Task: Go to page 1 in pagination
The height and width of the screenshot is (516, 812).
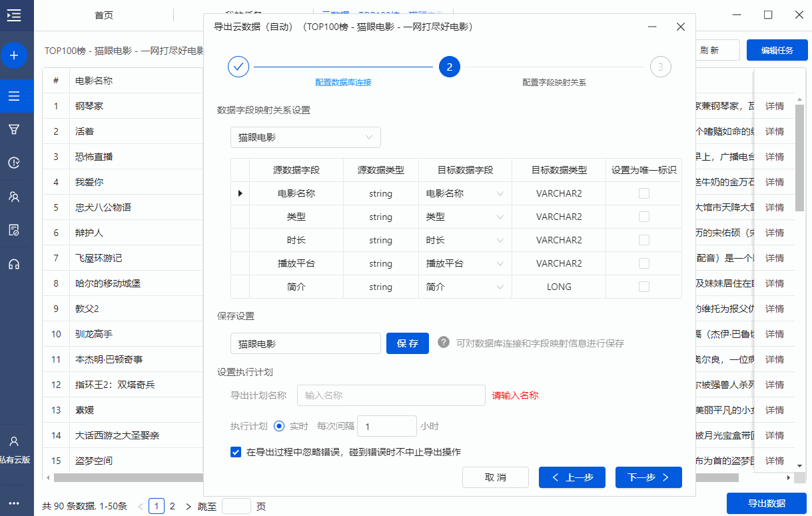Action: 157,506
